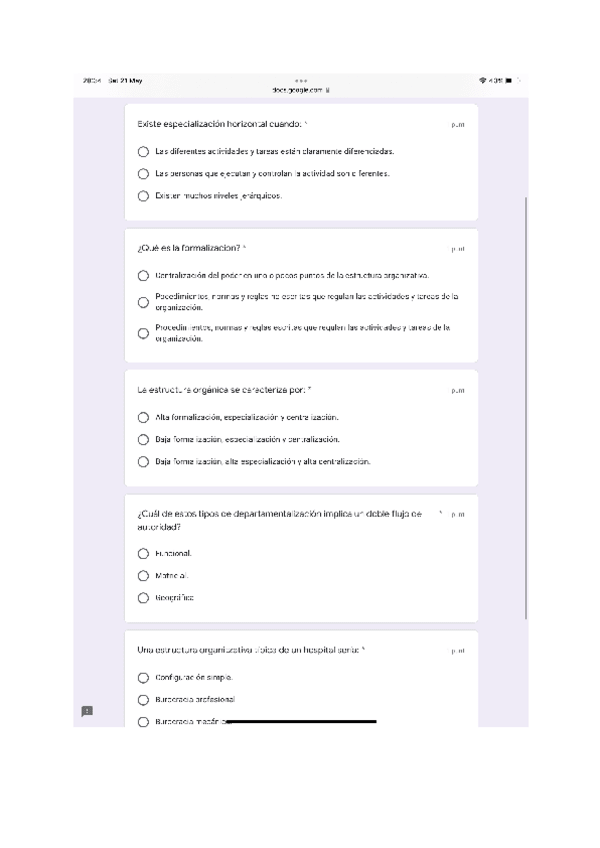
Task: Select 'Burocracia profesional' option
Action: click(143, 700)
